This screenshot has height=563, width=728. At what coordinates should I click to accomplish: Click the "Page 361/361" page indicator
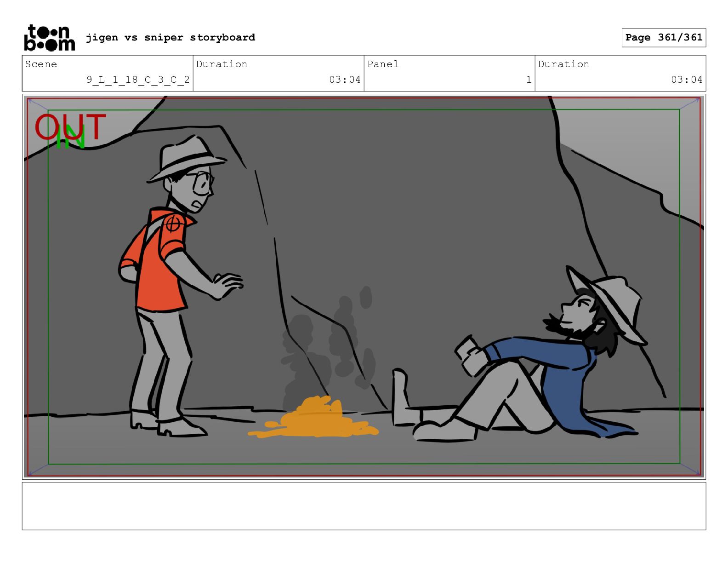664,37
